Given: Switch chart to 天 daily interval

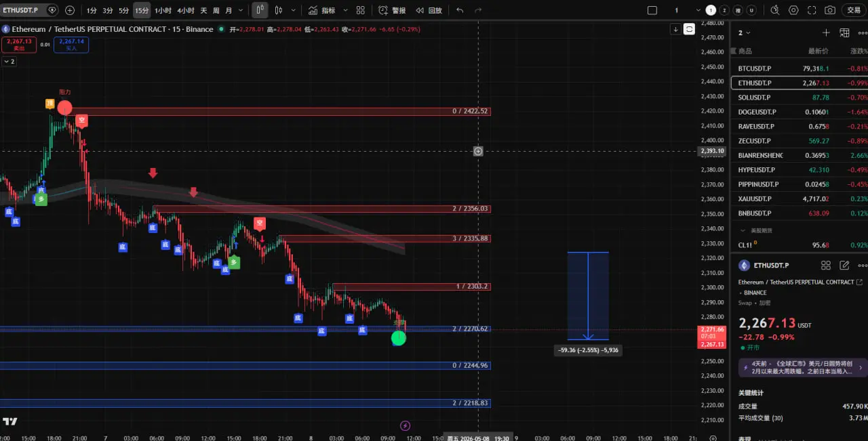Looking at the screenshot, I should 203,10.
